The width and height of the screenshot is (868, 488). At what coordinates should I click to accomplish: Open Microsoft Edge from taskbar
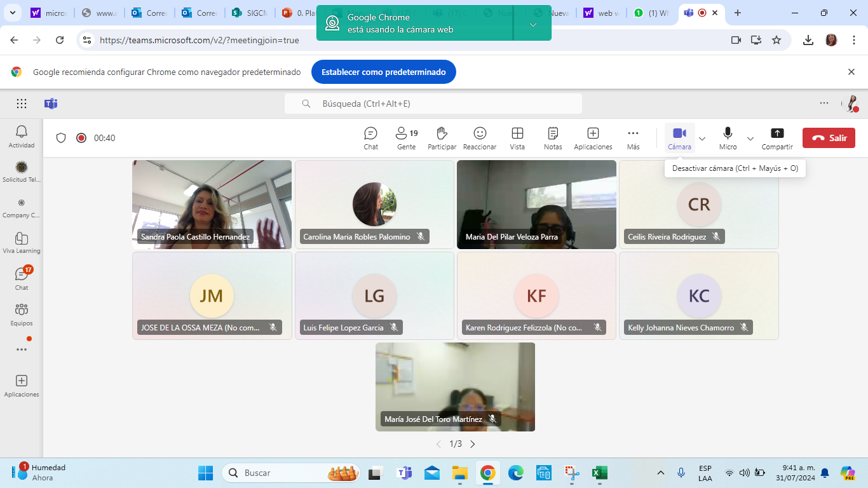click(x=515, y=473)
